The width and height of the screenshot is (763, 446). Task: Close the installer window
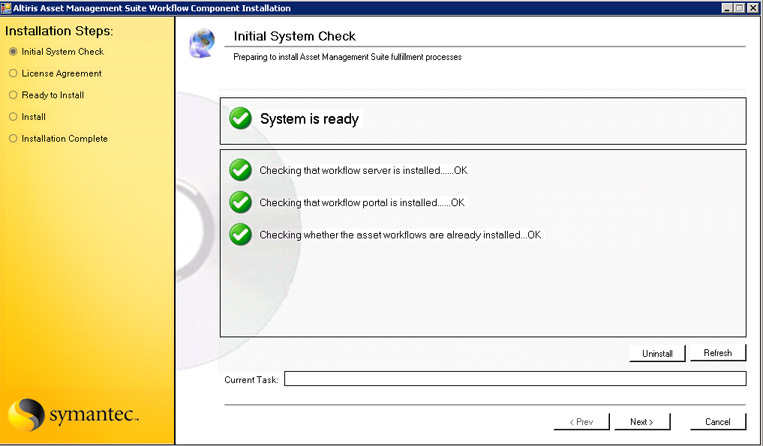point(752,8)
